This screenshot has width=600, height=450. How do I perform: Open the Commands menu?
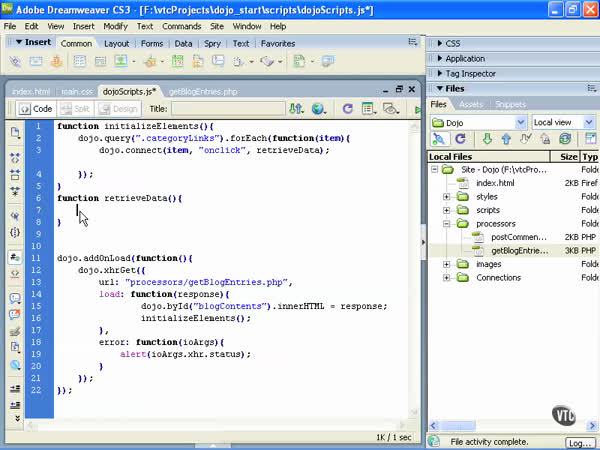pyautogui.click(x=181, y=26)
